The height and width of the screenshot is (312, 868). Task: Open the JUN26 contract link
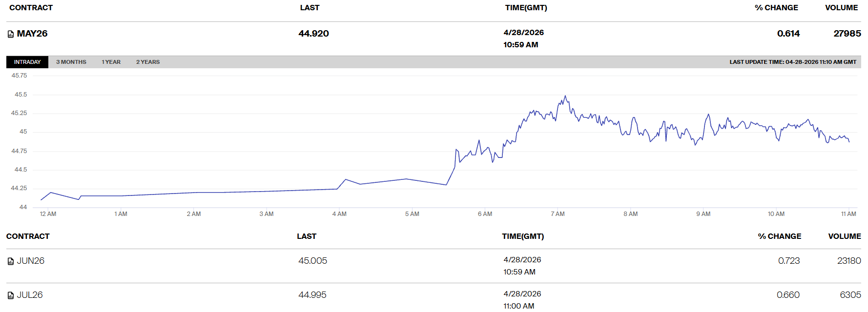[x=31, y=261]
